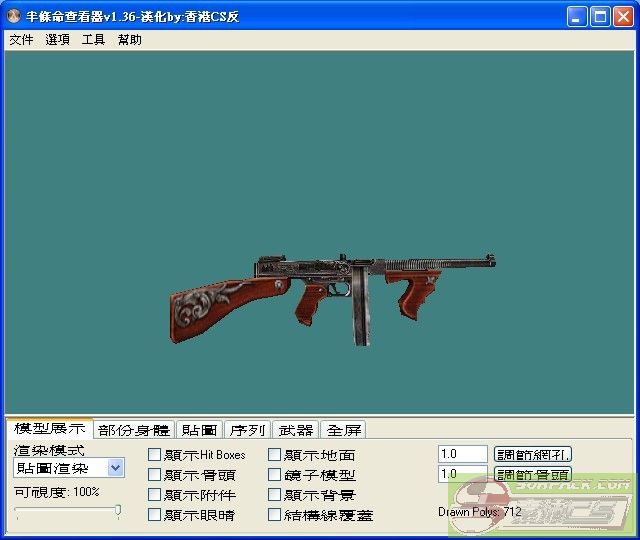The height and width of the screenshot is (540, 640).
Task: Expand the 渲染模式 render mode dropdown
Action: click(115, 468)
